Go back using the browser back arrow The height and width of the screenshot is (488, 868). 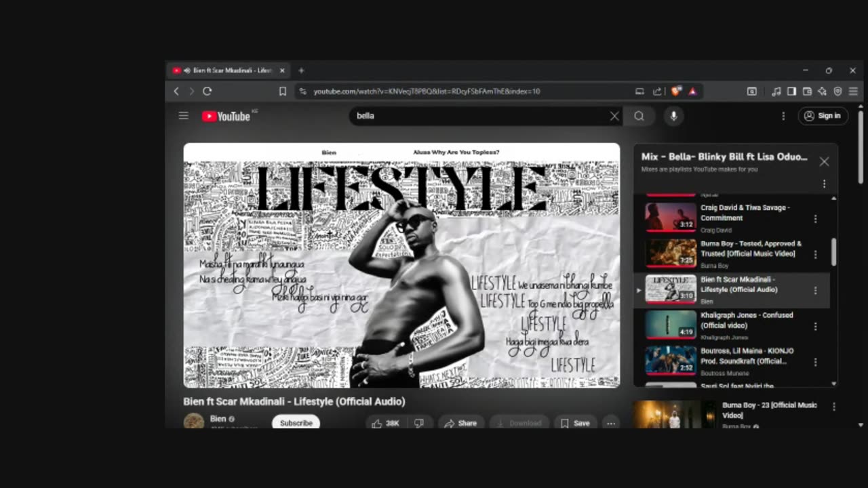tap(176, 91)
